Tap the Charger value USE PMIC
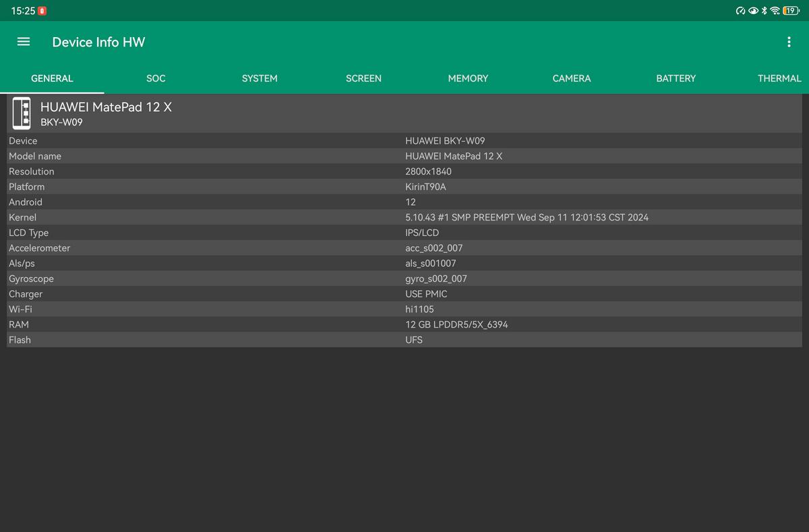The image size is (809, 532). (426, 294)
